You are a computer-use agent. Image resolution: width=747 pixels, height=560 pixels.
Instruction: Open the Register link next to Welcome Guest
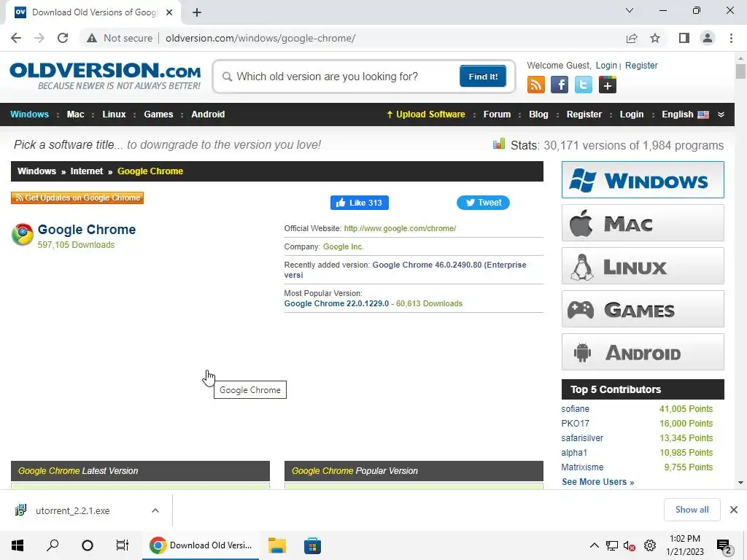click(641, 65)
